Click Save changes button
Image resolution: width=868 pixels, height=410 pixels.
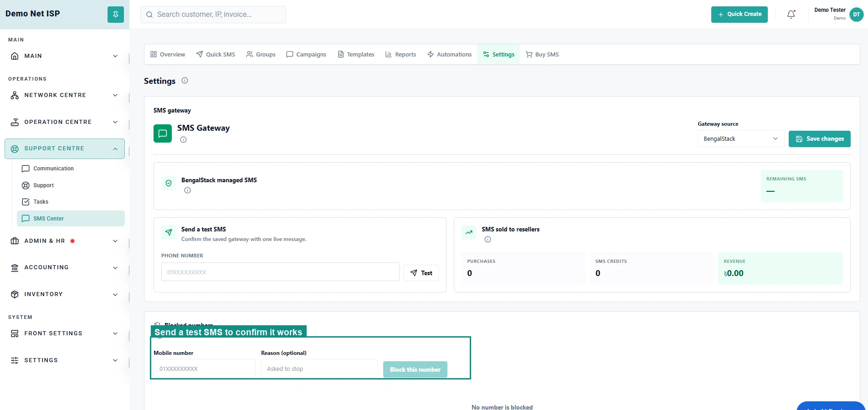click(820, 139)
